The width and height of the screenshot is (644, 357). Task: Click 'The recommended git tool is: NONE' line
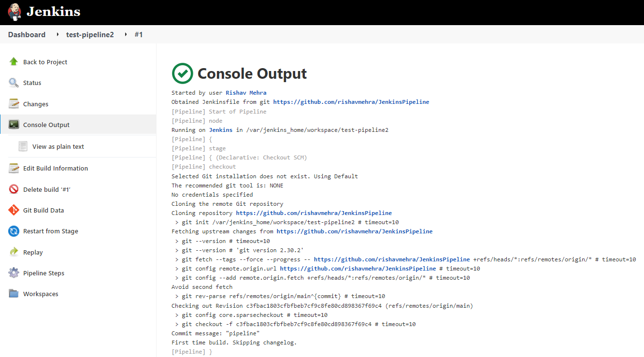click(228, 186)
